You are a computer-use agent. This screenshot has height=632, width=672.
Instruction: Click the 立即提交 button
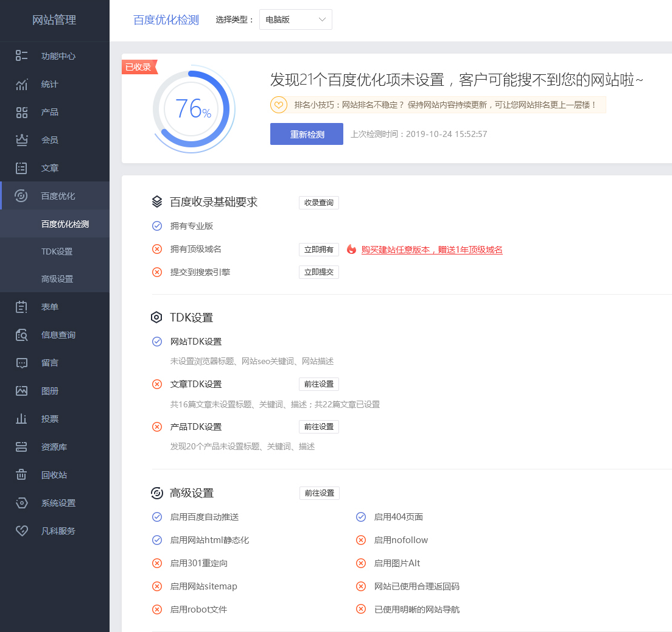click(x=319, y=272)
